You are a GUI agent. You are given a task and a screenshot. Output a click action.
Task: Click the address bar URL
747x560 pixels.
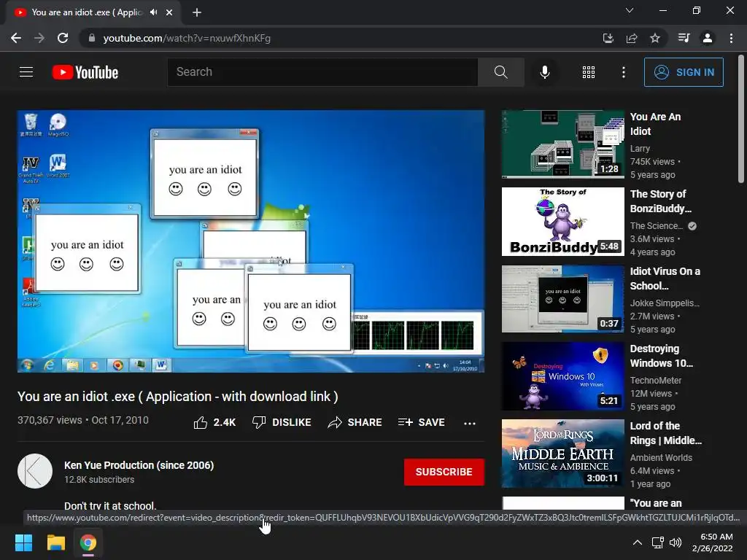click(x=187, y=38)
